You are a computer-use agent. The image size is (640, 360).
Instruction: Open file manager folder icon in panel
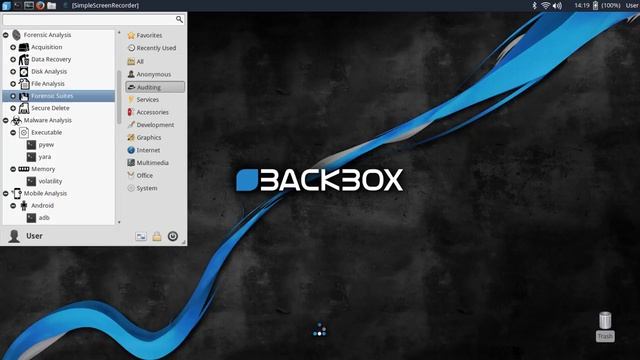(51, 5)
